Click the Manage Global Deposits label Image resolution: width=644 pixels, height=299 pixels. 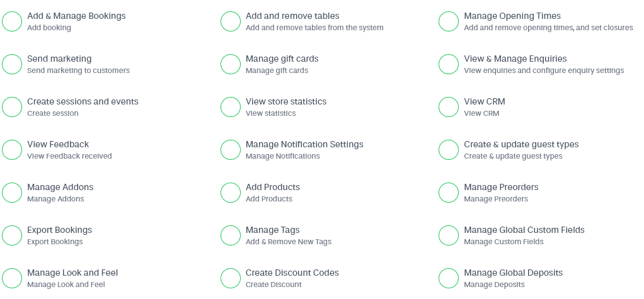pos(513,273)
